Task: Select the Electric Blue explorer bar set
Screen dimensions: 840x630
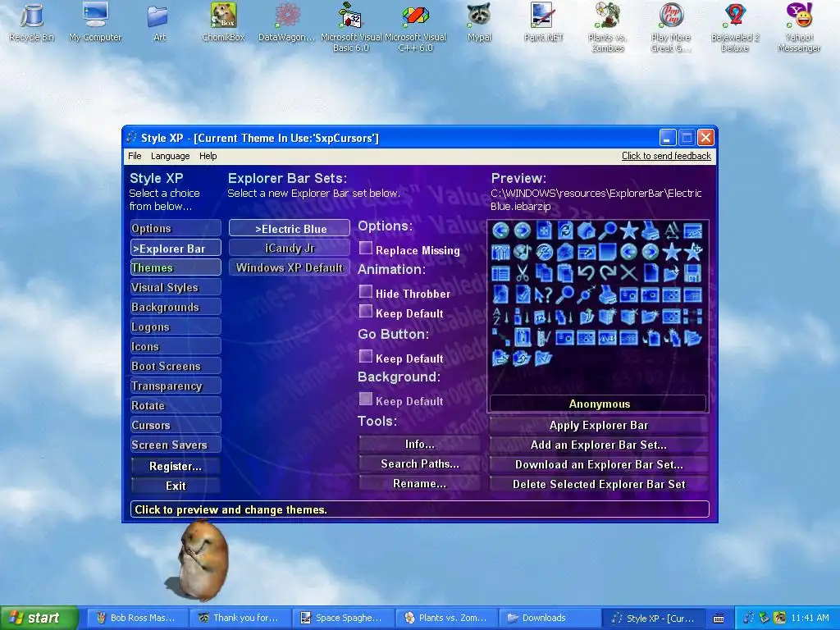Action: (290, 228)
